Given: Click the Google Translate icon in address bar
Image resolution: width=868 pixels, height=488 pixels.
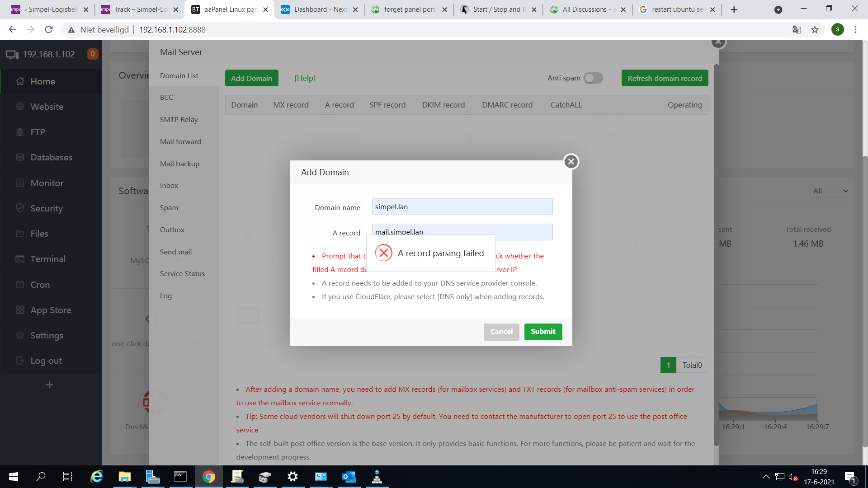Looking at the screenshot, I should click(x=797, y=30).
